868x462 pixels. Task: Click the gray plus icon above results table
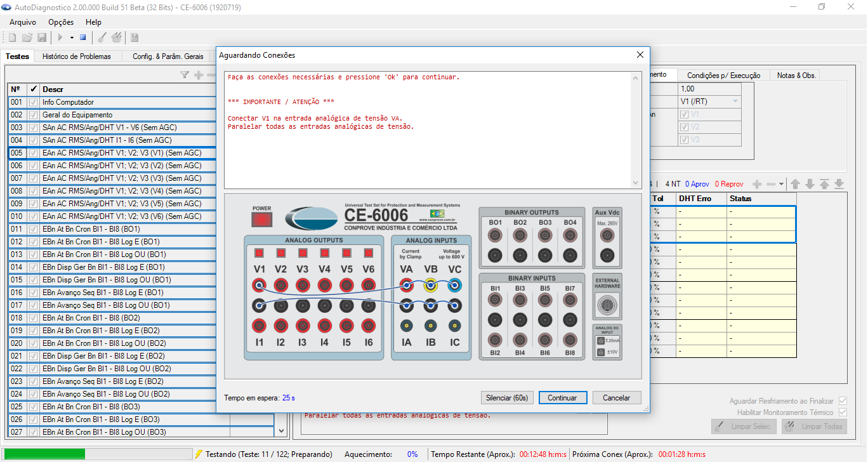757,184
